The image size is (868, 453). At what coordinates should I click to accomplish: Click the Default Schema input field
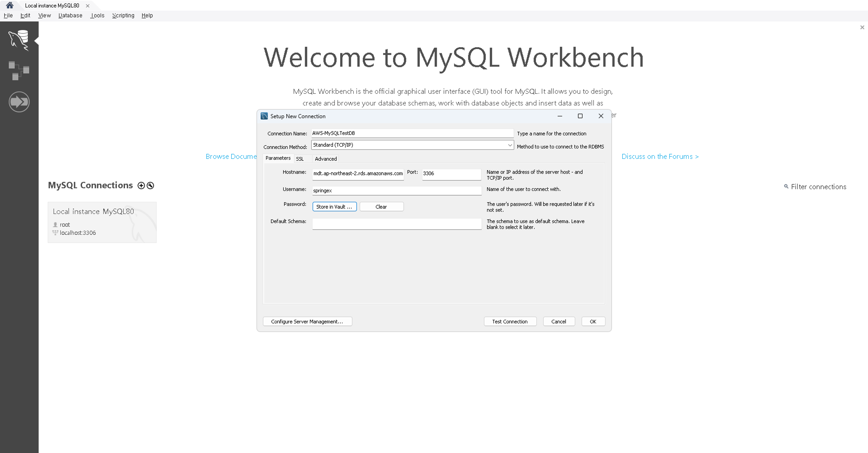point(397,224)
